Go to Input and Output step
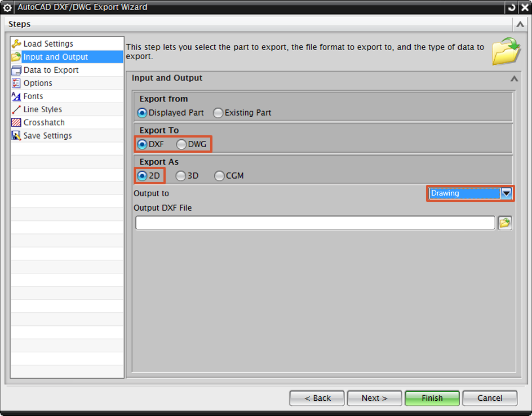This screenshot has width=532, height=416. (x=55, y=57)
